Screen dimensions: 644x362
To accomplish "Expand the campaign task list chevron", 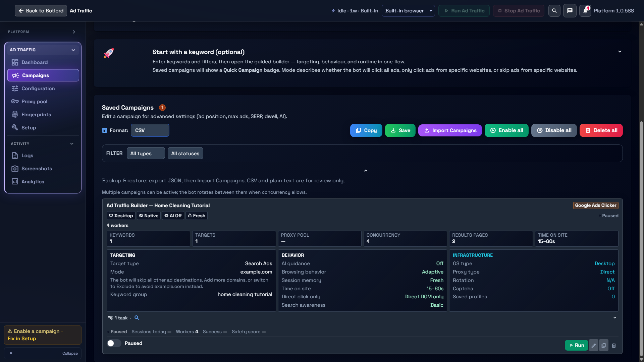I will [x=615, y=318].
